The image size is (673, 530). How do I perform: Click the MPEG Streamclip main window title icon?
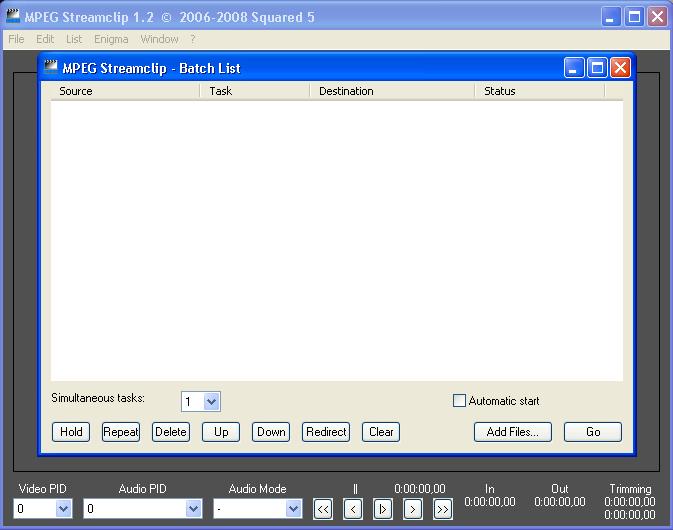(13, 16)
